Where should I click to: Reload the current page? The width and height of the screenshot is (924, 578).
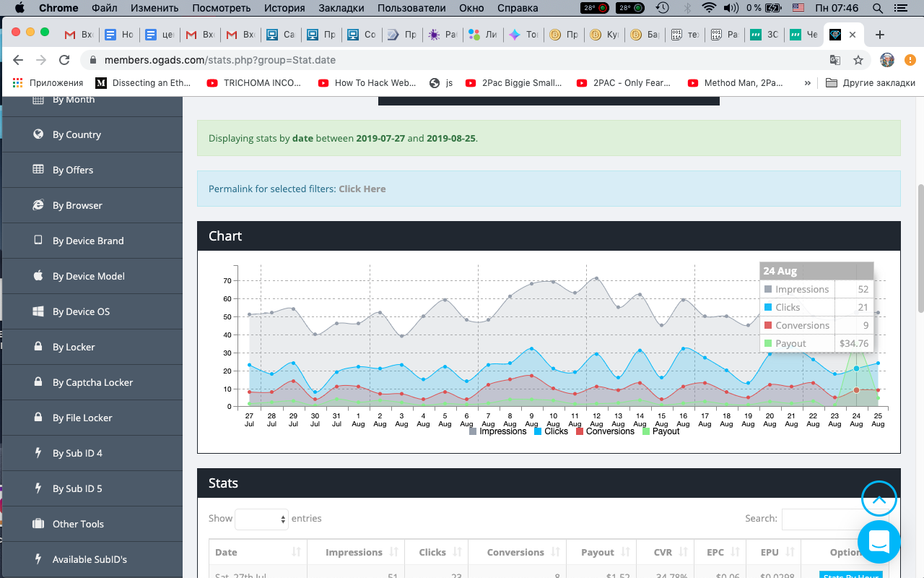(64, 60)
